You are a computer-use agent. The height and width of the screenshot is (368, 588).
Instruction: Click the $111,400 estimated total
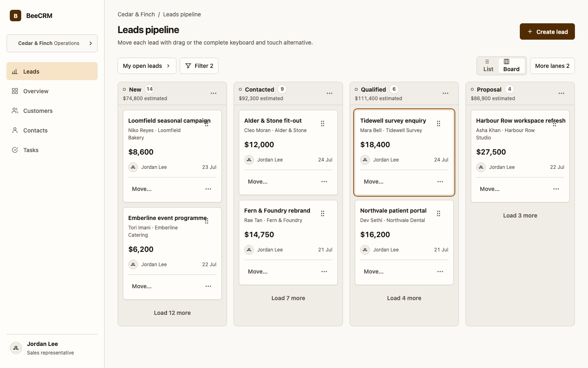point(378,99)
